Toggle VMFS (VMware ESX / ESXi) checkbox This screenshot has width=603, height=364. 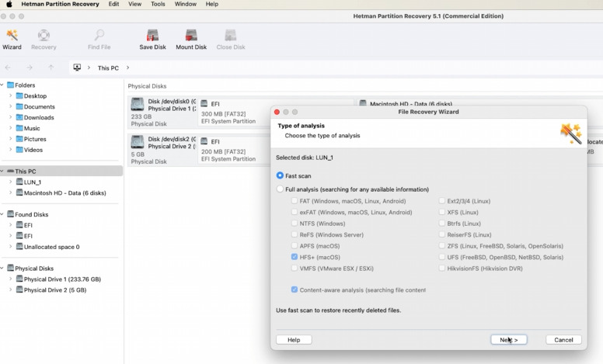point(295,268)
